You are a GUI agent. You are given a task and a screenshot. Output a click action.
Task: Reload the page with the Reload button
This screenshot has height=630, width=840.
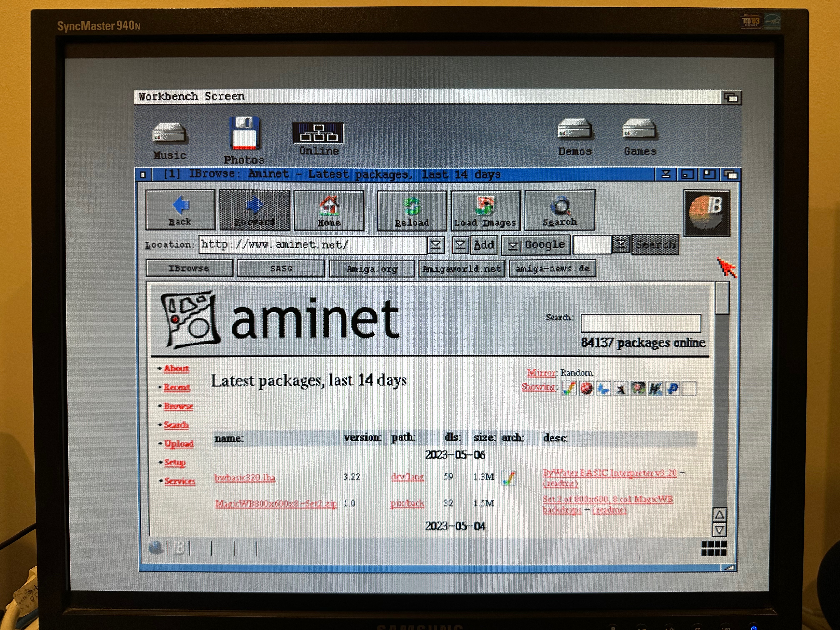412,211
